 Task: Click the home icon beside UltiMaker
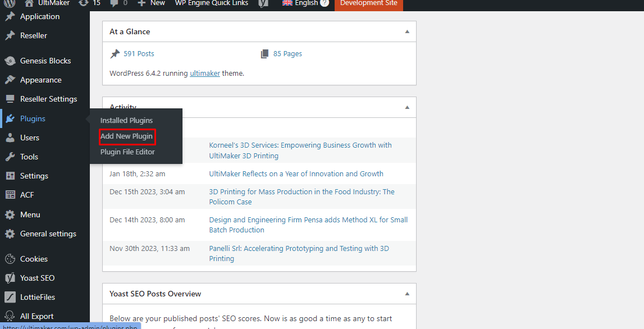(29, 3)
